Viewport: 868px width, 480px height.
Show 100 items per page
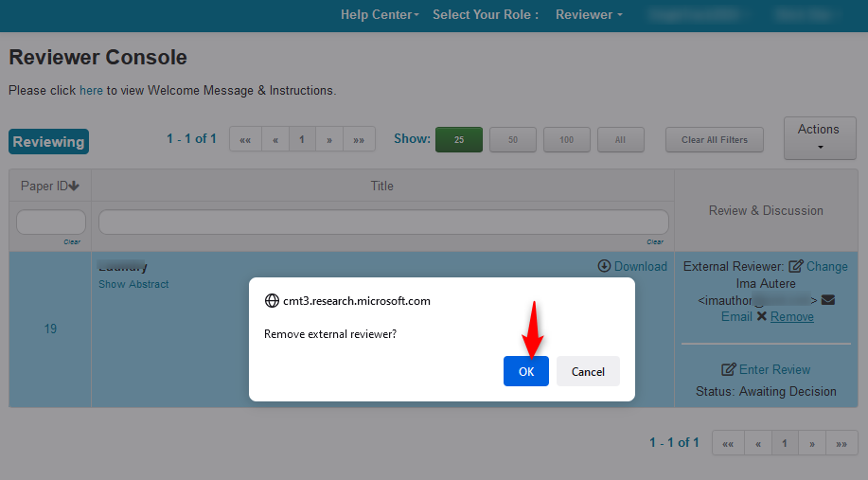click(566, 139)
